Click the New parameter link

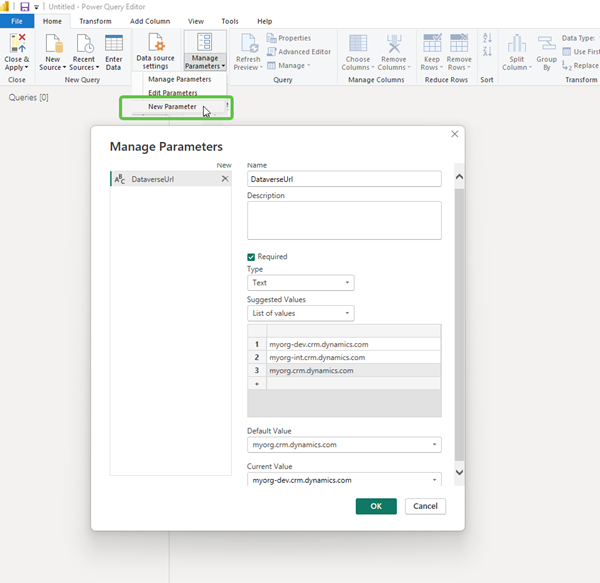224,165
